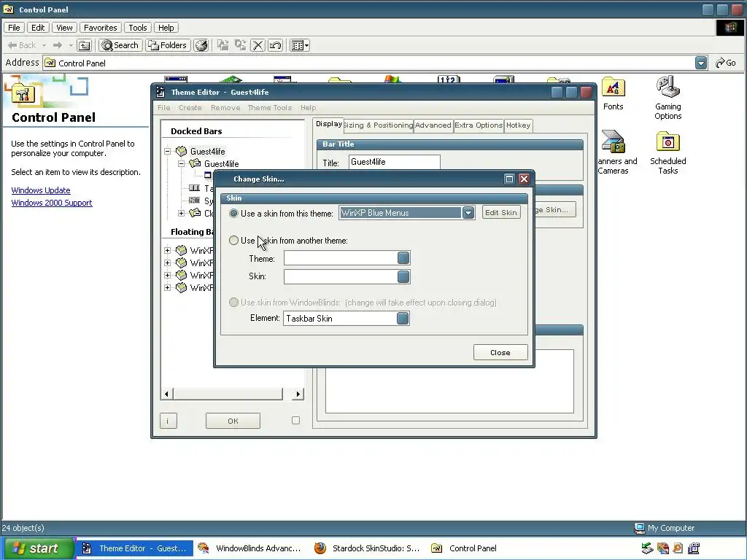Switch to the Sizing & Positioning tab
This screenshot has height=560, width=747.
(379, 125)
